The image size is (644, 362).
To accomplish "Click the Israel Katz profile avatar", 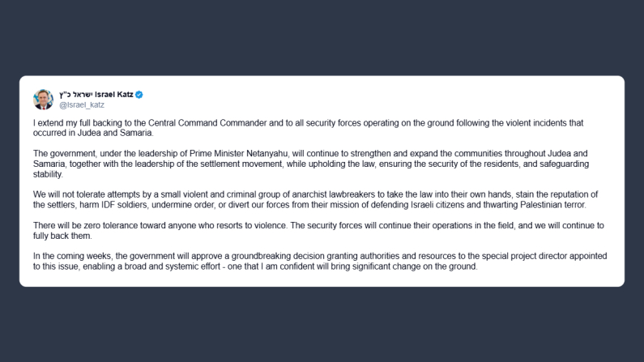I will [x=44, y=100].
